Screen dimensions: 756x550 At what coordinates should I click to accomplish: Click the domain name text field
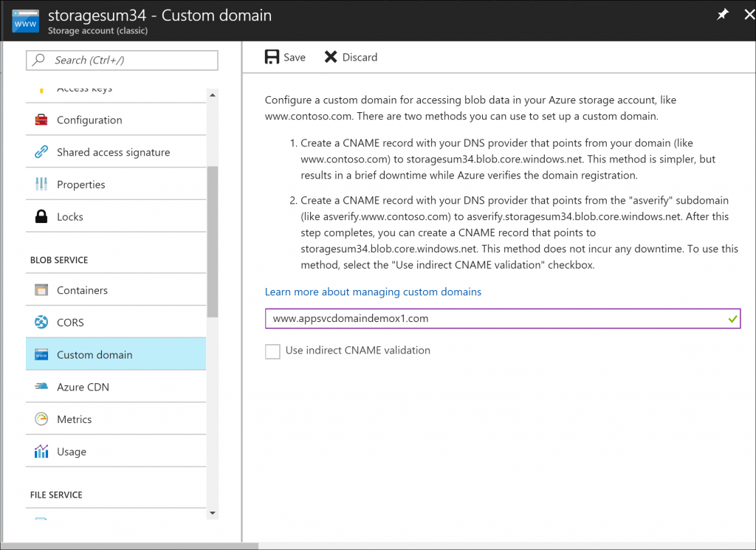(x=487, y=318)
